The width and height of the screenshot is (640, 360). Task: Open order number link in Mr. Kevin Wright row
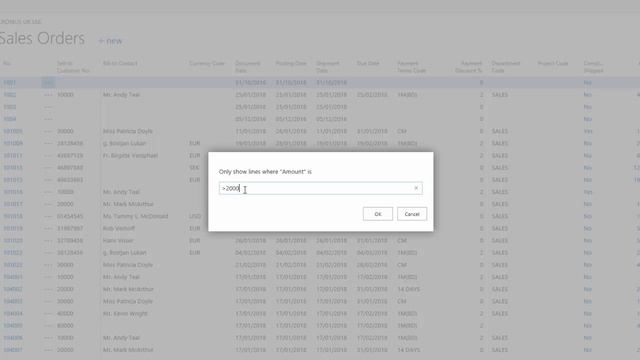point(13,314)
